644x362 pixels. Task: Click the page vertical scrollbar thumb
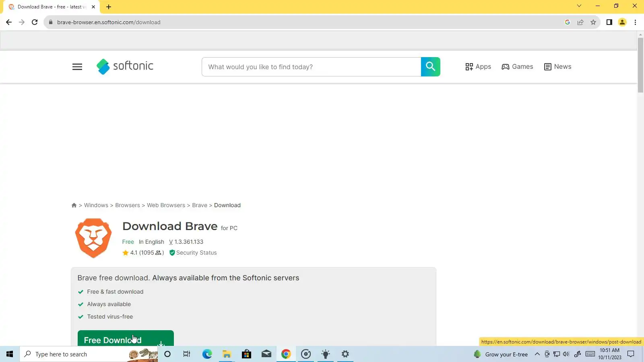tap(640, 66)
